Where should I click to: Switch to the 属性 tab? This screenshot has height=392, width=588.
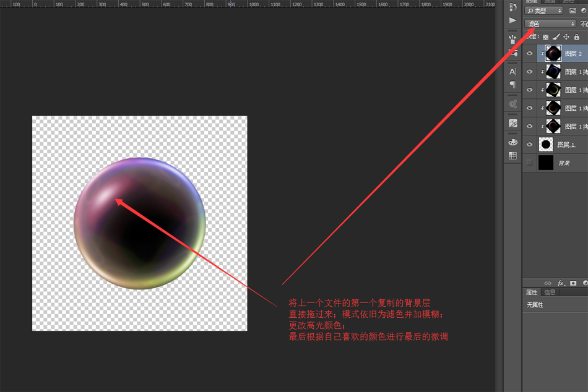[x=532, y=292]
